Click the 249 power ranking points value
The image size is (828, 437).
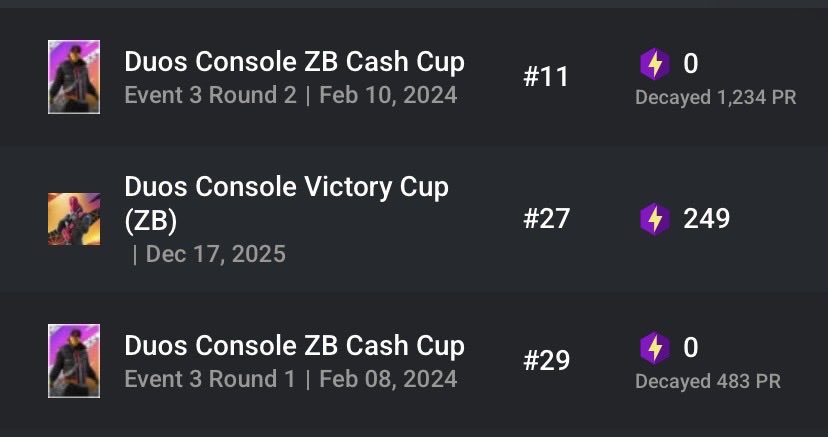[707, 218]
